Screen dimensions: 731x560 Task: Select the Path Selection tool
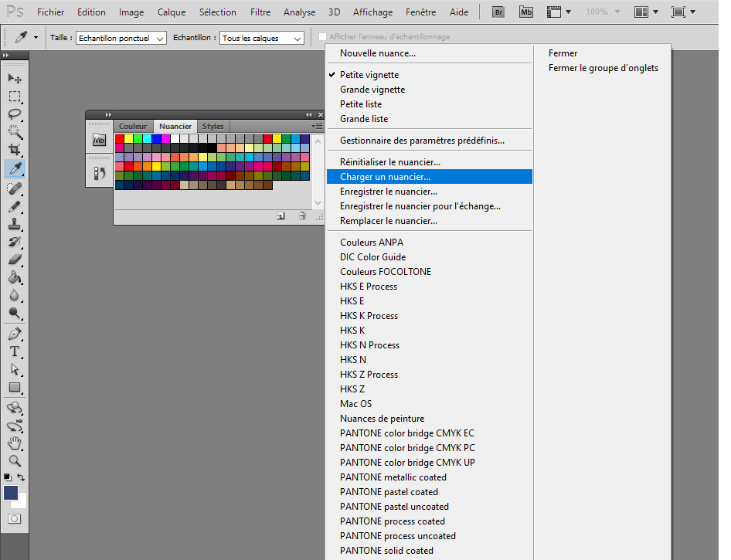tap(15, 369)
